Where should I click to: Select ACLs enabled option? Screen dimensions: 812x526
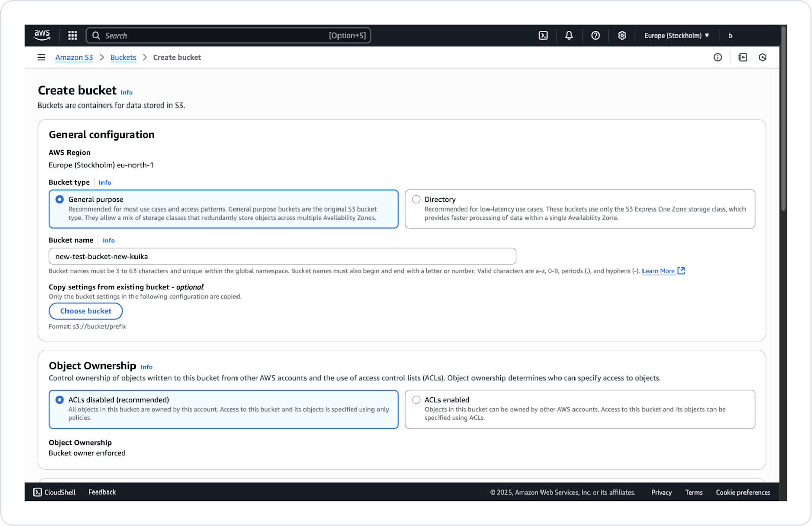coord(580,409)
